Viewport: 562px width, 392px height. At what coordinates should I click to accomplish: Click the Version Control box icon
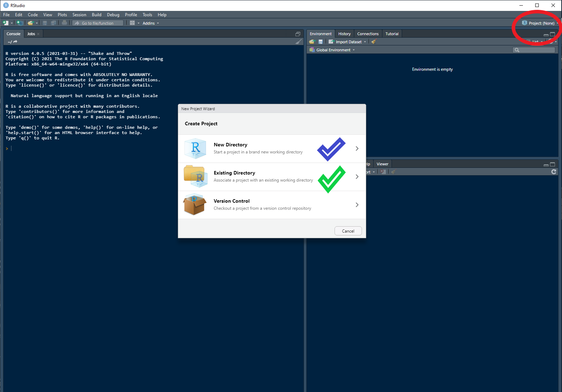tap(195, 204)
